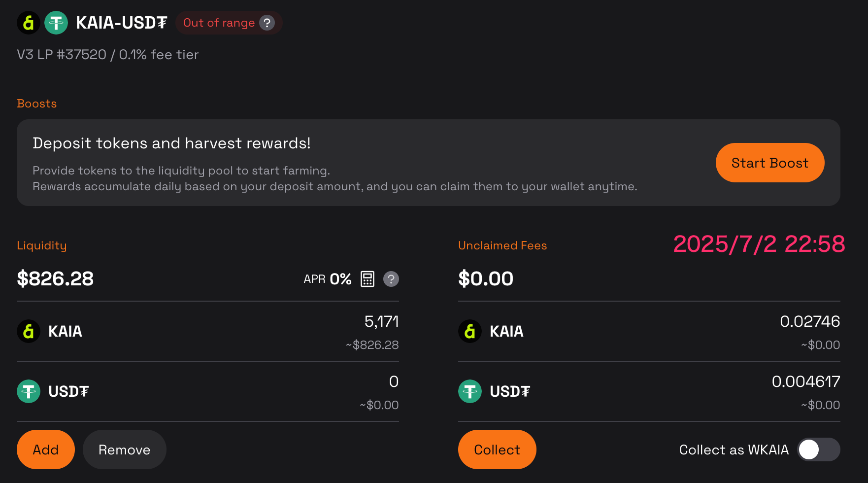Image resolution: width=868 pixels, height=483 pixels.
Task: Click the USDT token icon in header
Action: click(56, 23)
